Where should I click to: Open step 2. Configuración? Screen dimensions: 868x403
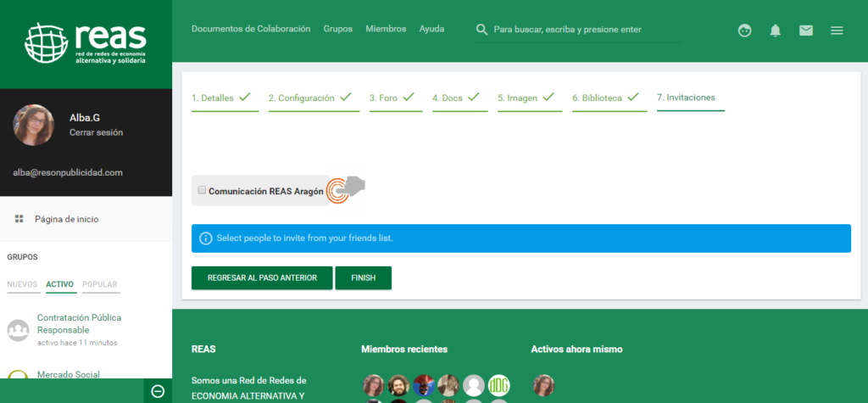309,98
